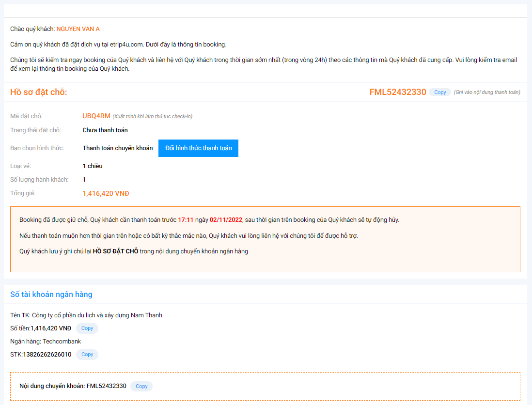Select the reservation code UBQ4RM
The width and height of the screenshot is (532, 405).
pos(96,116)
